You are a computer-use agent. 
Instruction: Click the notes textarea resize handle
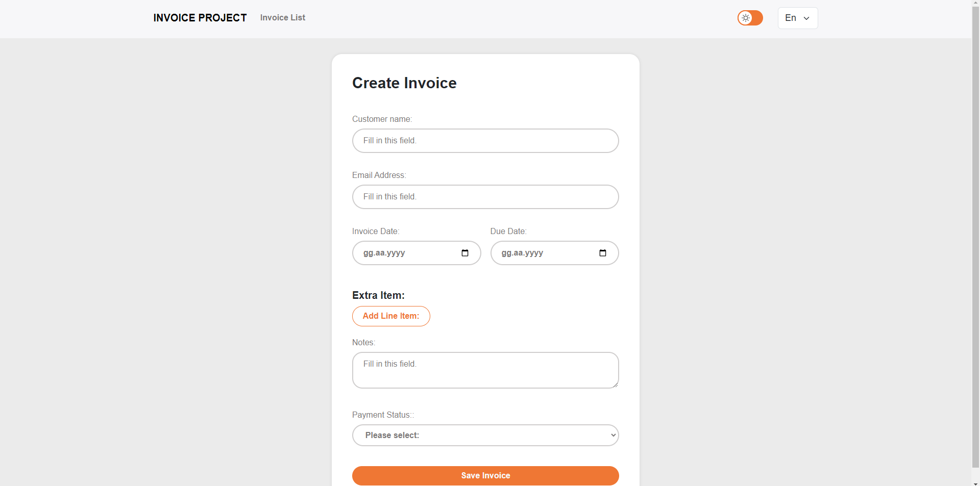[616, 385]
